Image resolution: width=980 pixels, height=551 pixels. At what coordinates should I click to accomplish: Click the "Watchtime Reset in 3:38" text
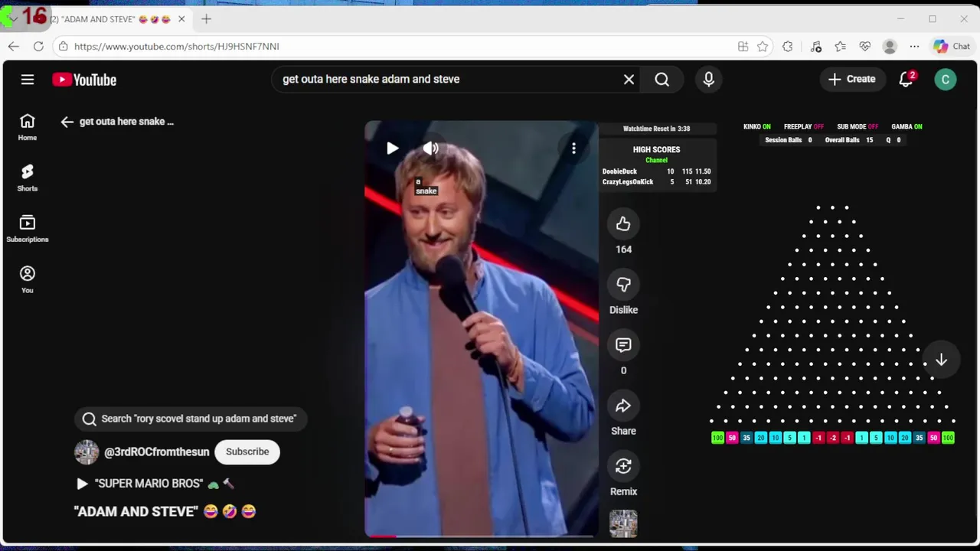click(x=656, y=129)
